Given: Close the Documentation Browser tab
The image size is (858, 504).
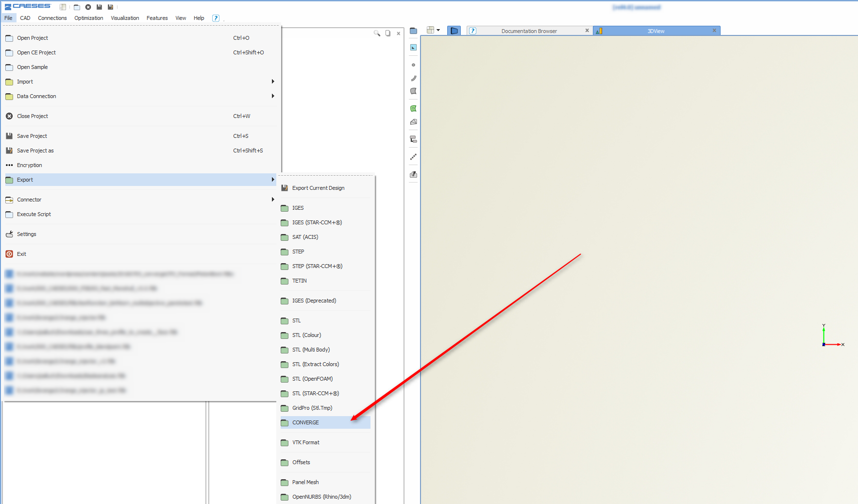Looking at the screenshot, I should (587, 31).
